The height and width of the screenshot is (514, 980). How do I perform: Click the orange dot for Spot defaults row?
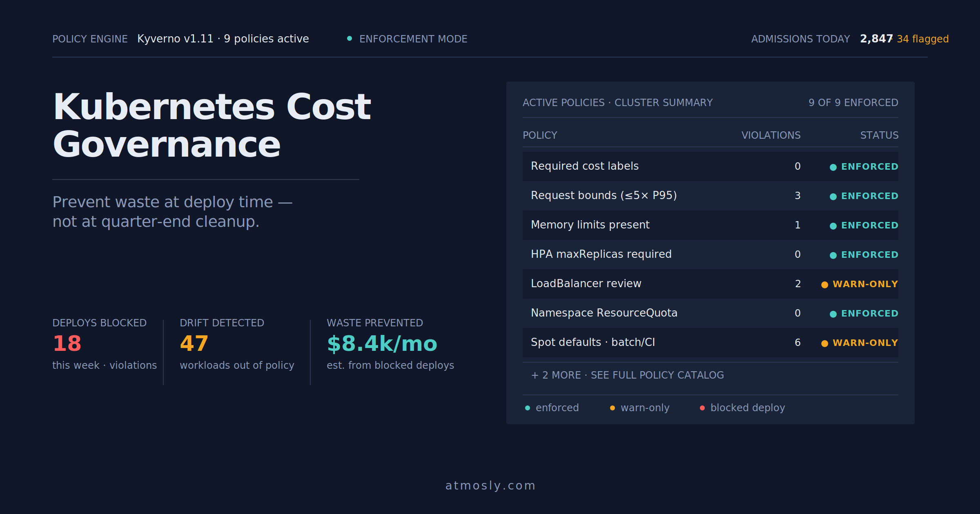[x=824, y=343]
